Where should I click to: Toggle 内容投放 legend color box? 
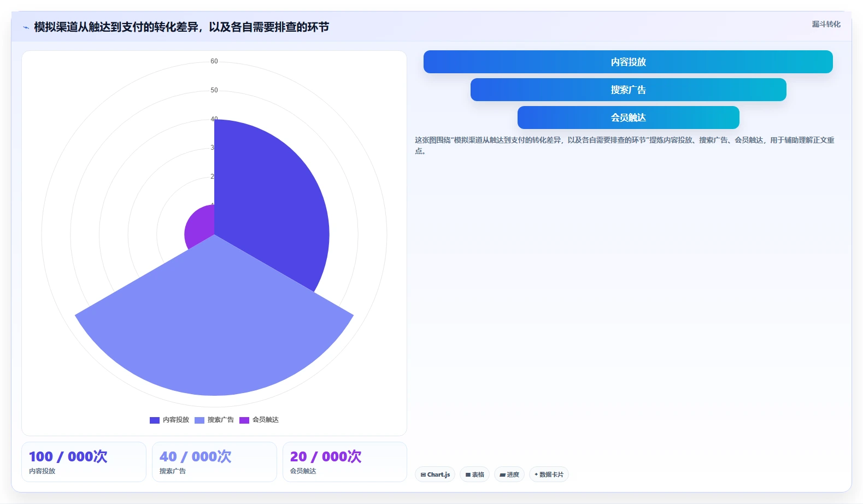point(155,420)
